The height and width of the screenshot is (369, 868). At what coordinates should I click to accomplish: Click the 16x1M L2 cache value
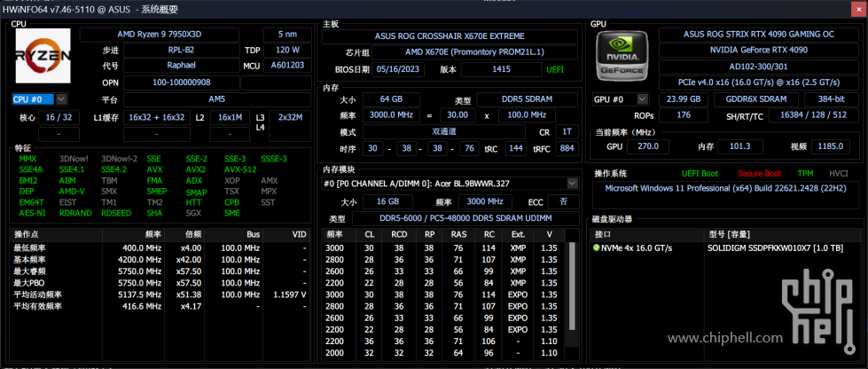[x=230, y=117]
